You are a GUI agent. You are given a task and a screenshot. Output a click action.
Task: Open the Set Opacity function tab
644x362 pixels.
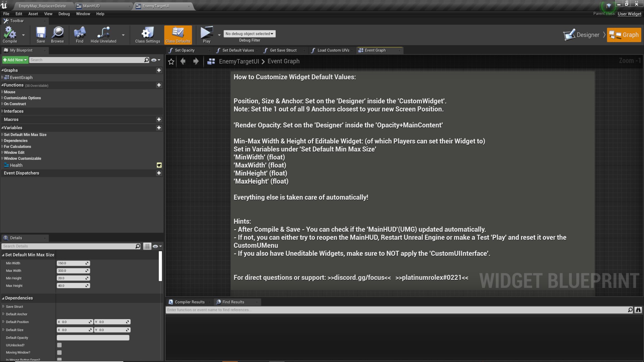click(184, 51)
